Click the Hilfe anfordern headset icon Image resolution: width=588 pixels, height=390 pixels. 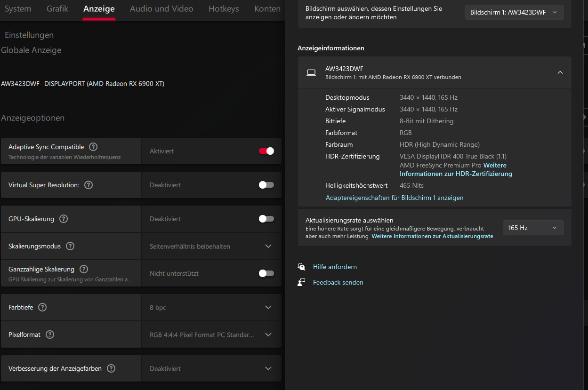point(301,267)
